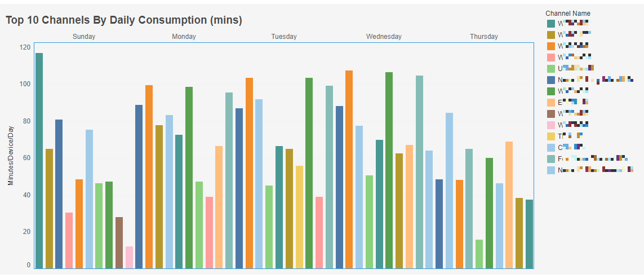Click the Minutes/Device/Day axis label
Screen dimensions: 644x278
10,156
